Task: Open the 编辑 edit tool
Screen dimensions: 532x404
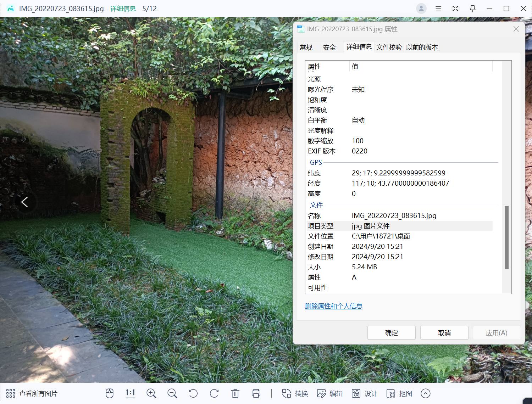Action: 330,393
